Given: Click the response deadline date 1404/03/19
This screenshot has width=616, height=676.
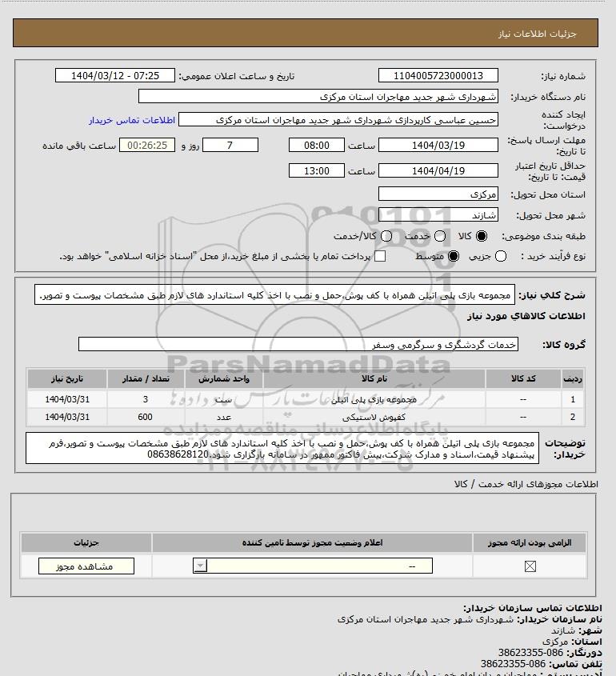Looking at the screenshot, I should coord(438,146).
